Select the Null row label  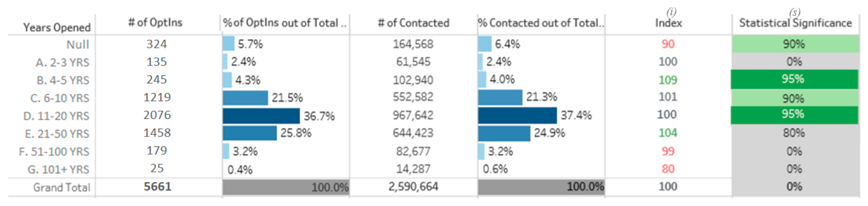(78, 44)
